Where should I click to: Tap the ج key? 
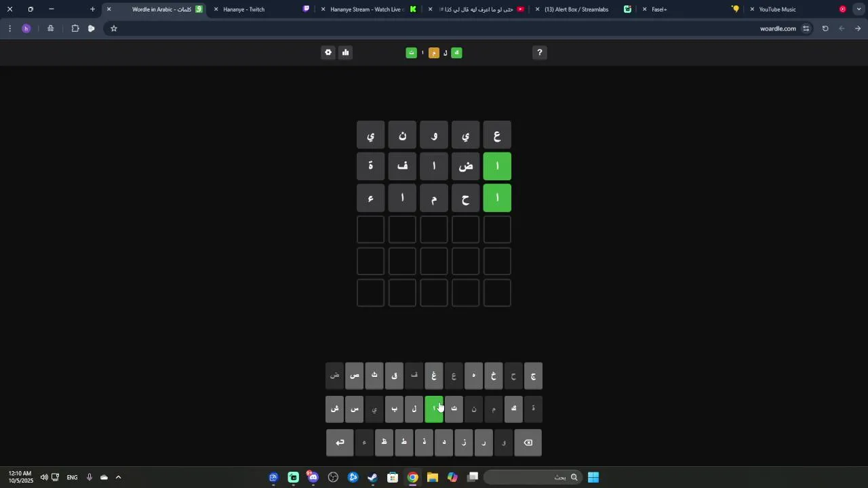click(534, 375)
